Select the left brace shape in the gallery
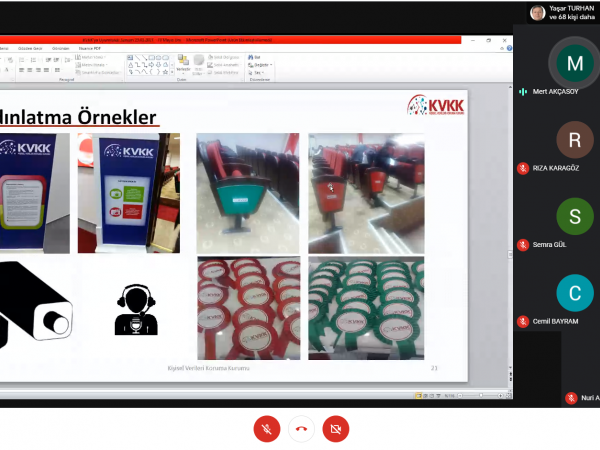 tap(151, 72)
